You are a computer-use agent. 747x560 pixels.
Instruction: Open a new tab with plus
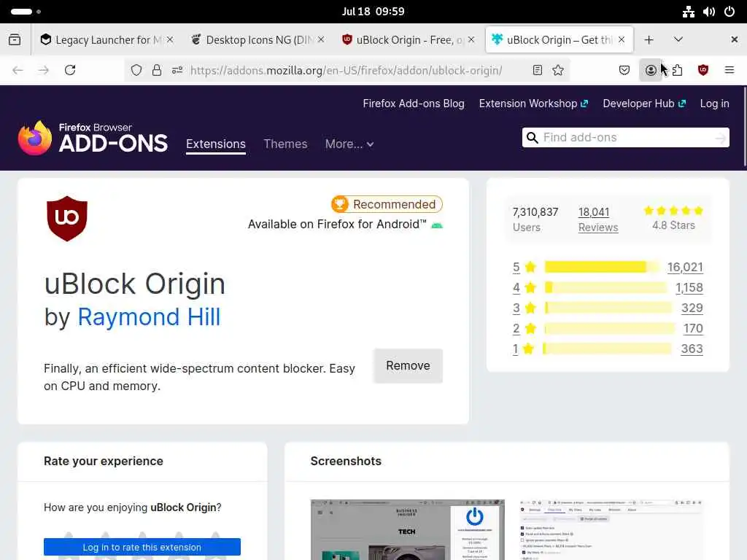click(649, 40)
